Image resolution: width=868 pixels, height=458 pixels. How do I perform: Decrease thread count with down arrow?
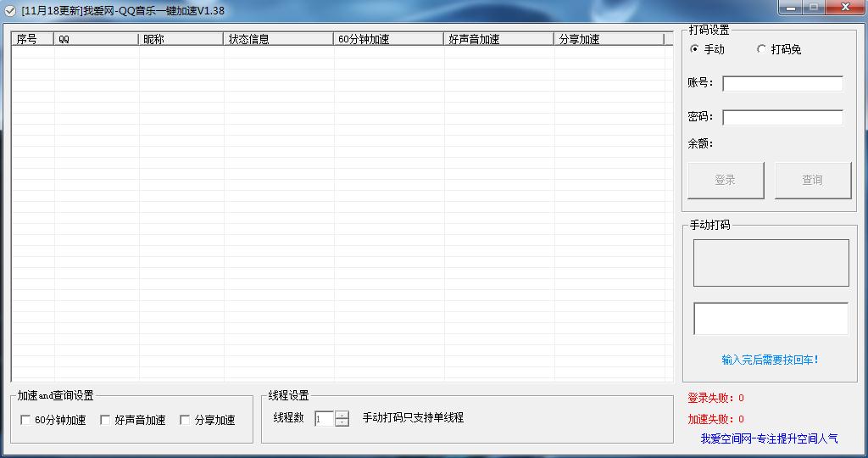[342, 422]
